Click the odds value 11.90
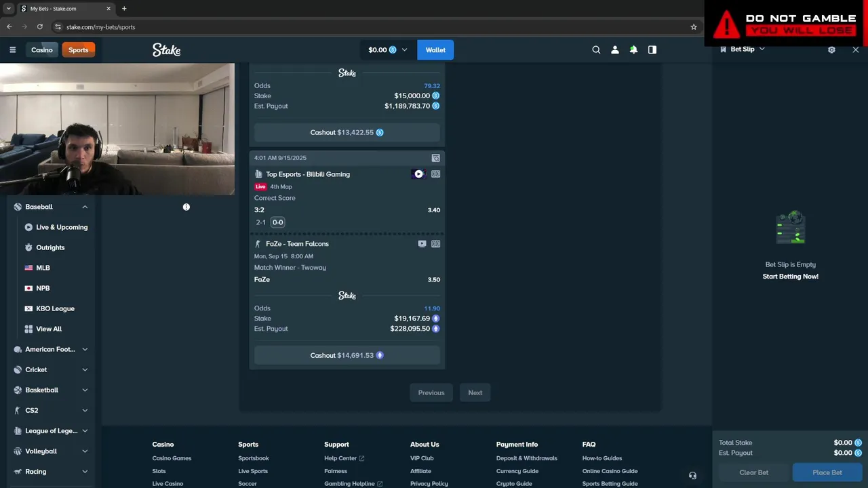Image resolution: width=868 pixels, height=488 pixels. pyautogui.click(x=432, y=308)
